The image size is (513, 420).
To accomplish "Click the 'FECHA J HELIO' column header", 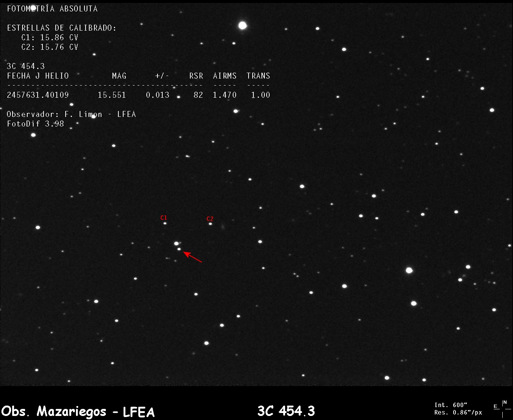I will tap(38, 76).
